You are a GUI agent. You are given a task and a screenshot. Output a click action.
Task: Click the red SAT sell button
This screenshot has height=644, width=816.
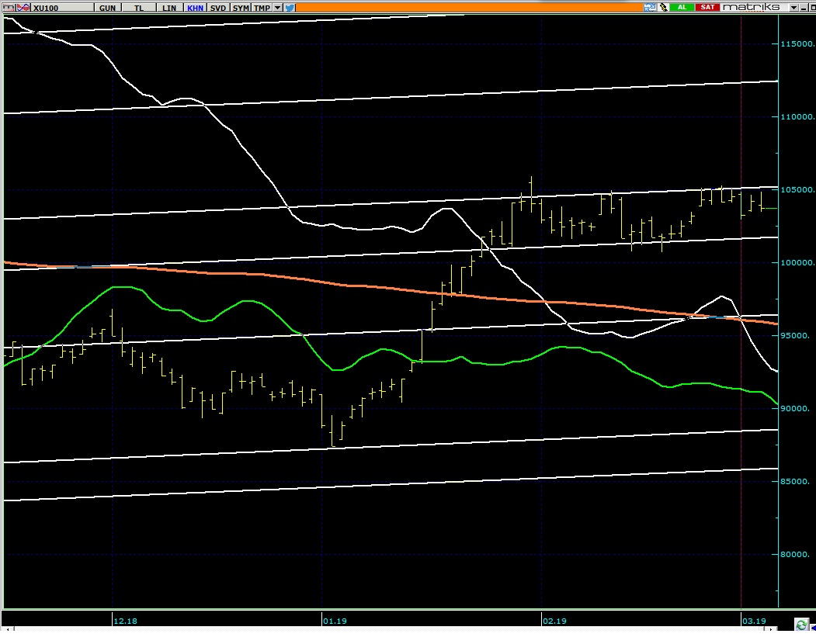pos(707,7)
